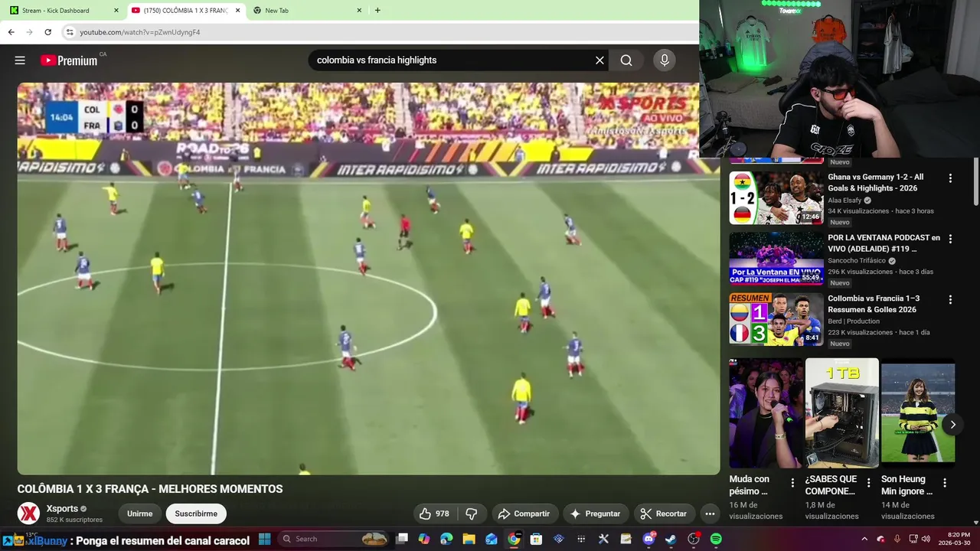
Task: Share the video via Compartir
Action: (x=524, y=514)
